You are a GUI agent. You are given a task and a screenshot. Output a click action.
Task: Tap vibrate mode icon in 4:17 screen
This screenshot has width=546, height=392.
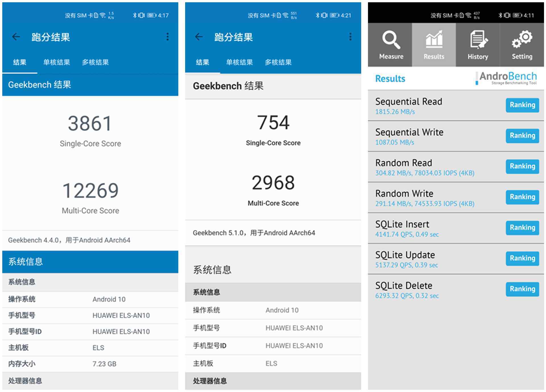(141, 15)
